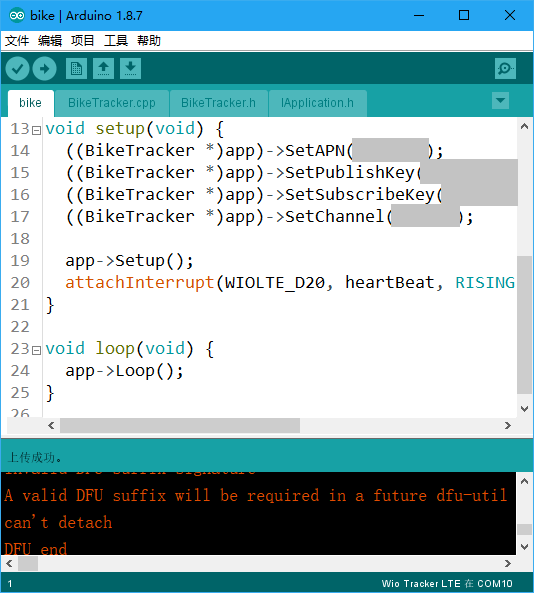Click the attachInterrupt keyword on line 20
This screenshot has width=534, height=593.
click(x=140, y=283)
